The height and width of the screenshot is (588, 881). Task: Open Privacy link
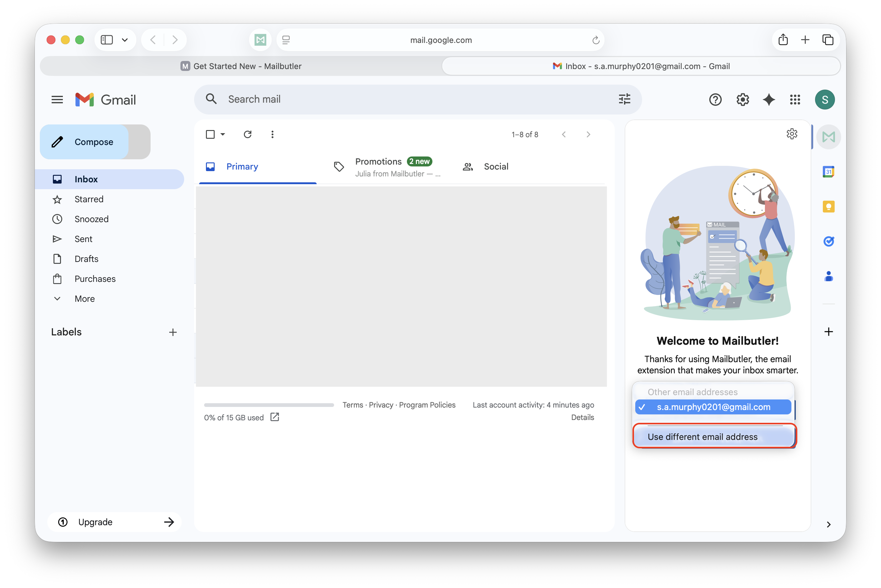tap(381, 405)
